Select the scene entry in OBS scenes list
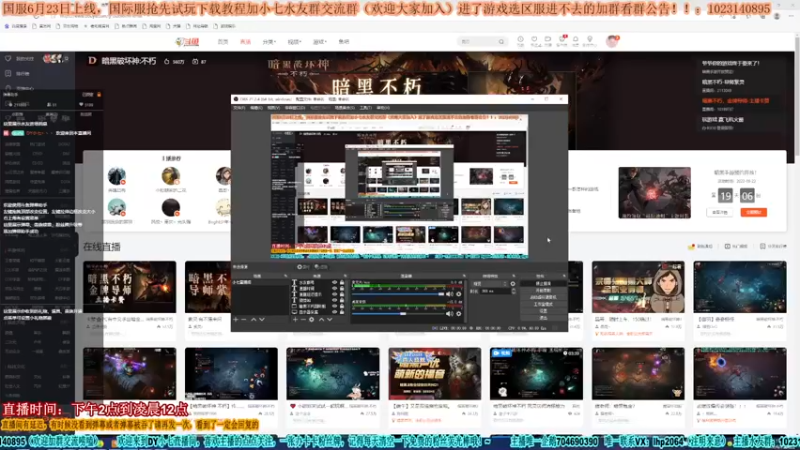The height and width of the screenshot is (450, 800). [x=260, y=282]
